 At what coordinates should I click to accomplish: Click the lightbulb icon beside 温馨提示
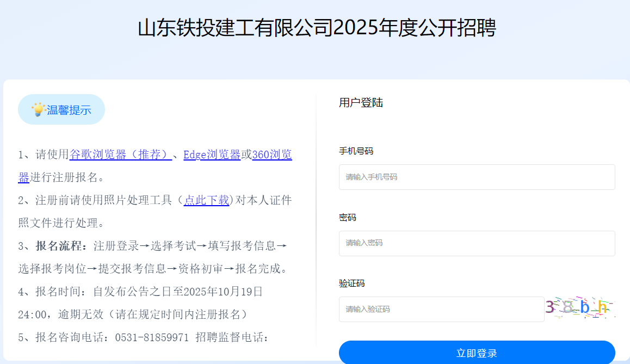coord(38,109)
